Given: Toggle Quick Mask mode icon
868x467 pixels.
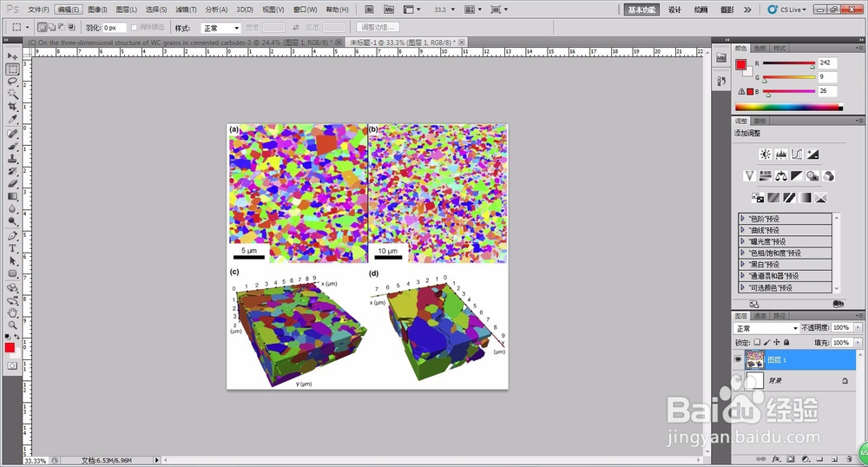Looking at the screenshot, I should coord(12,365).
